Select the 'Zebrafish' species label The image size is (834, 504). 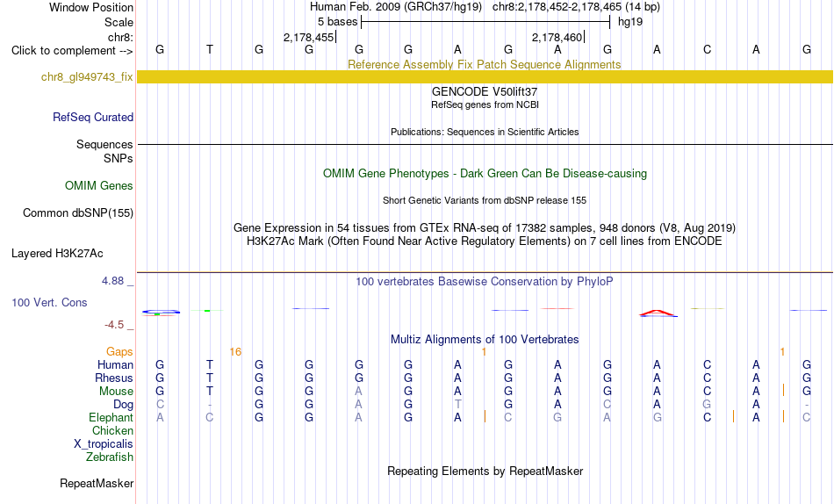pos(110,457)
